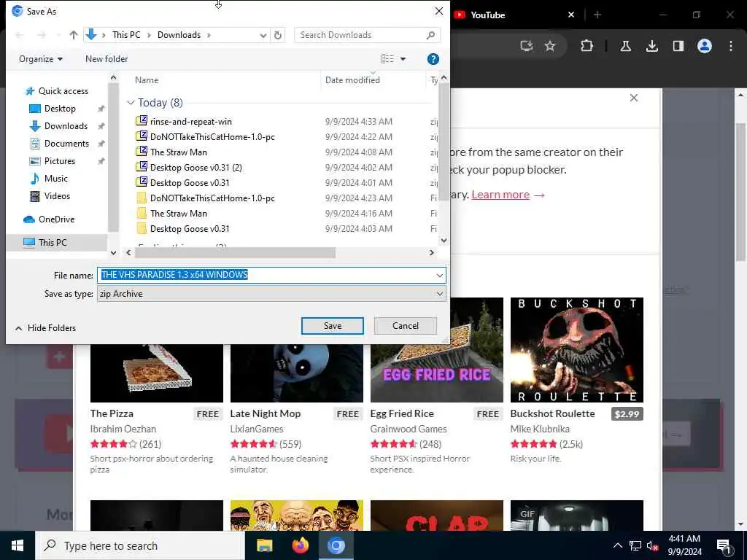Viewport: 747px width, 560px height.
Task: Click the File name input field
Action: [271, 275]
